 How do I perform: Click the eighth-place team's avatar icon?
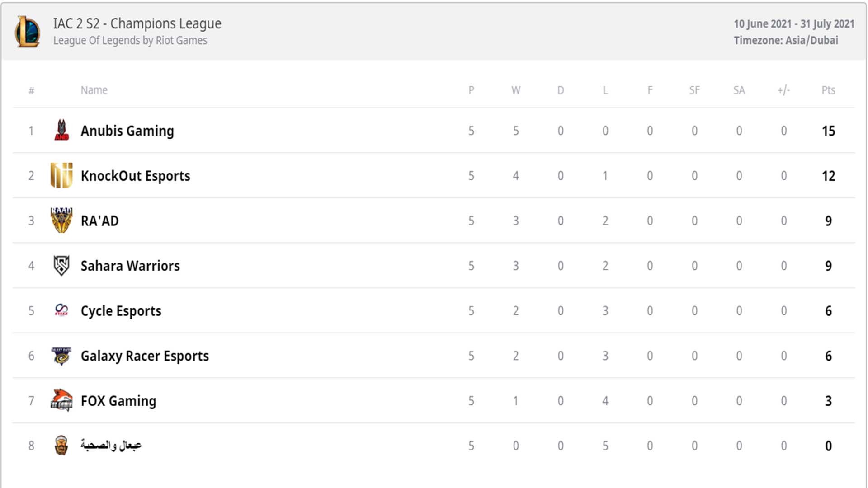coord(61,445)
